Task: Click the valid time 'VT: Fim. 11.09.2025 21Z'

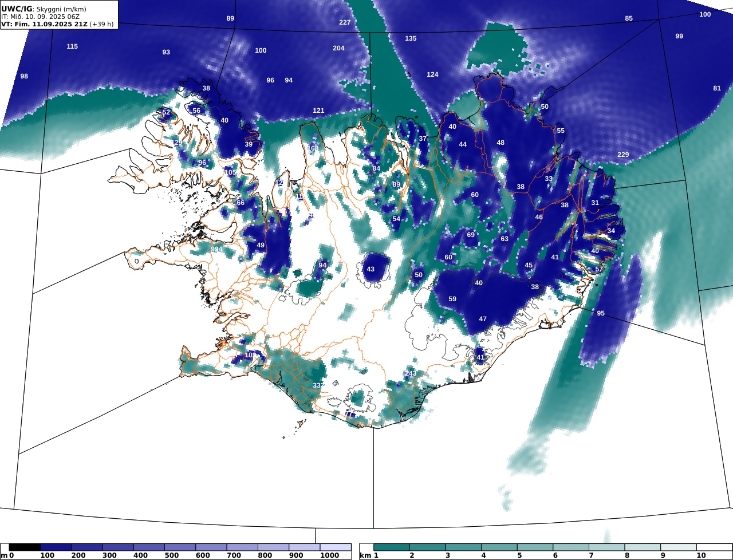Action: coord(44,24)
